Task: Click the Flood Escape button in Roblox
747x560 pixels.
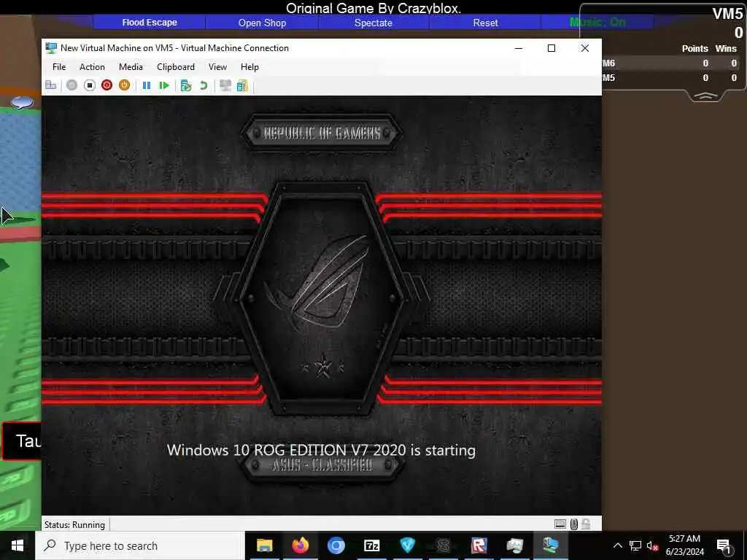Action: click(x=149, y=23)
